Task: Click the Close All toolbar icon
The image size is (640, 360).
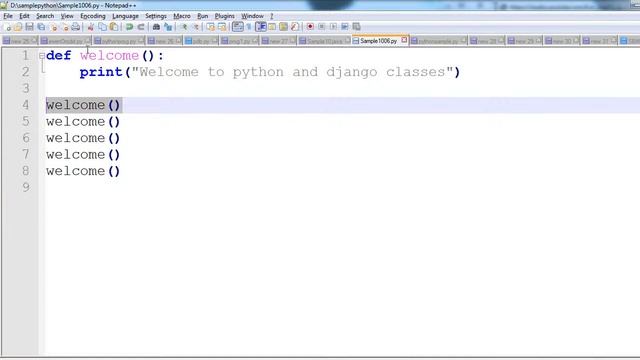Action: [x=64, y=27]
